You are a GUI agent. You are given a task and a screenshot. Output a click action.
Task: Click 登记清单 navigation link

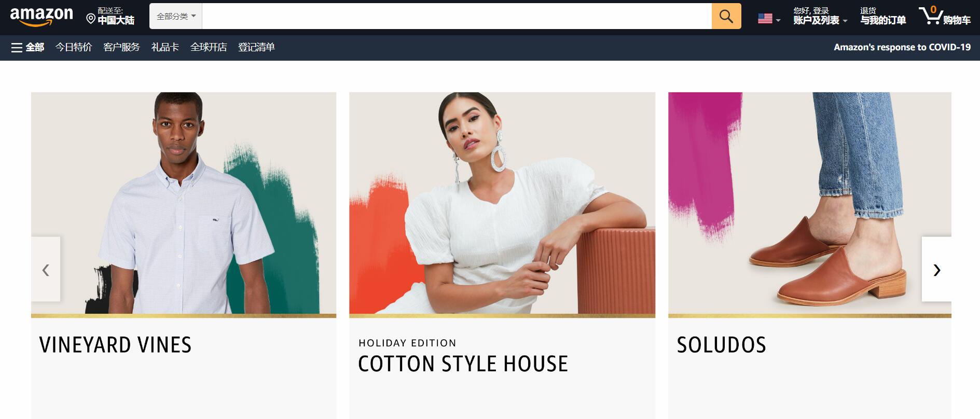tap(256, 48)
